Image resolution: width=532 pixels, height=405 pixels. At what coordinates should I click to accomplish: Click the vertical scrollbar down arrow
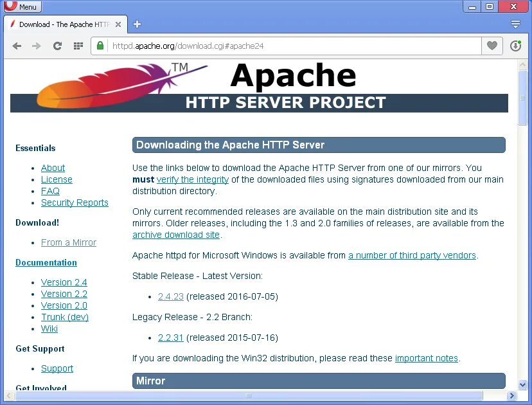coord(523,385)
